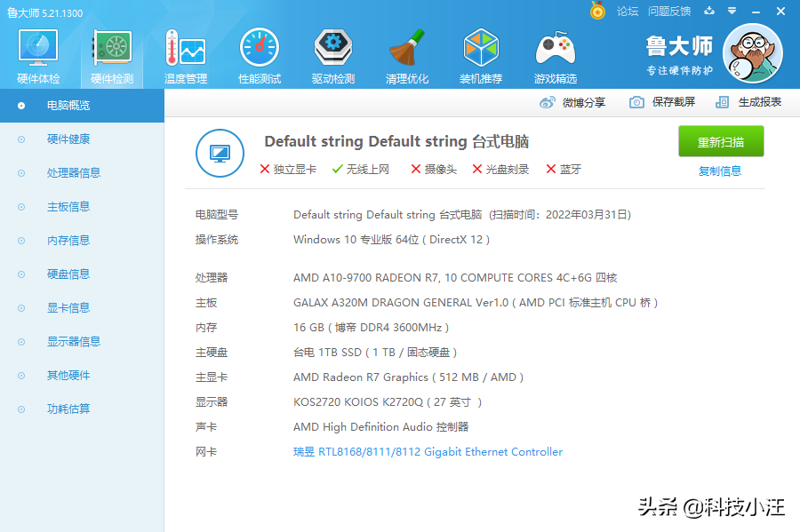Image resolution: width=800 pixels, height=532 pixels.
Task: Open 装机推荐 build recommendations
Action: pyautogui.click(x=481, y=57)
